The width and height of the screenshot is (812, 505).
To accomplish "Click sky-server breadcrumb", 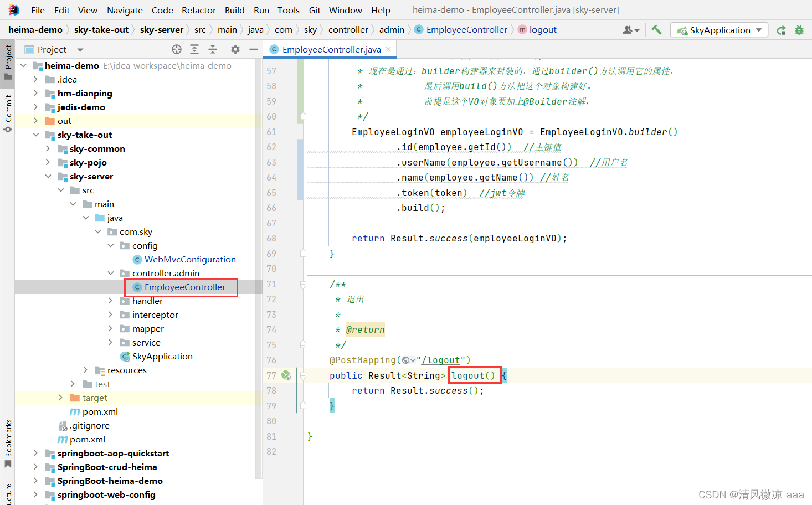I will pos(162,30).
